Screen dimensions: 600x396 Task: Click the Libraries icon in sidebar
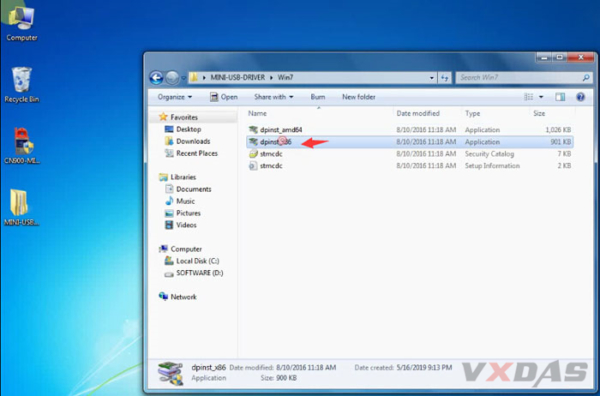[163, 177]
